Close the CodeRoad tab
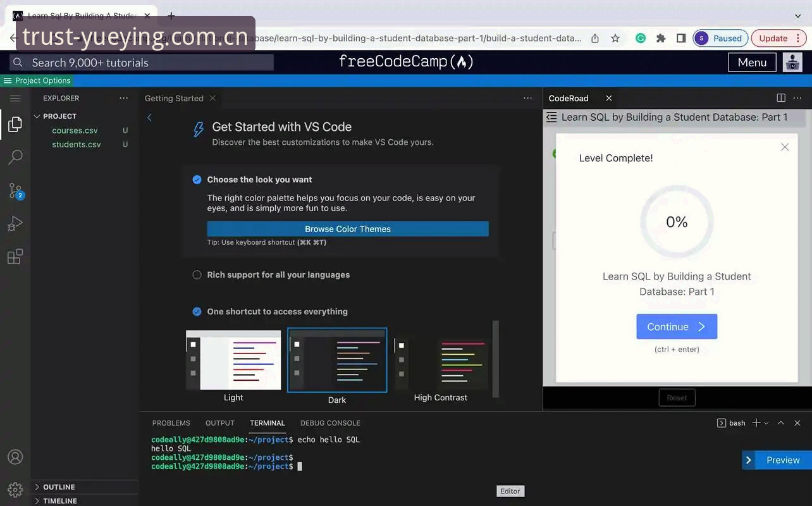This screenshot has width=812, height=506. click(609, 98)
